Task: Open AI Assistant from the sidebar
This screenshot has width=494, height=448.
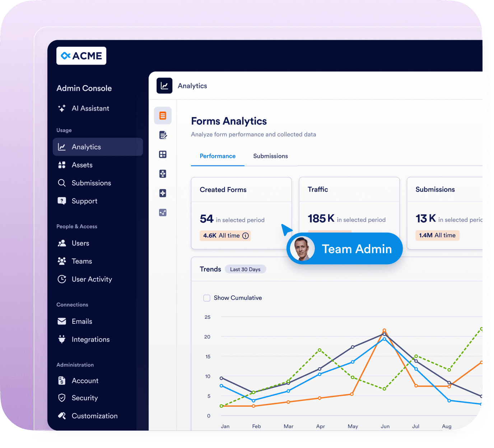Action: pyautogui.click(x=90, y=108)
